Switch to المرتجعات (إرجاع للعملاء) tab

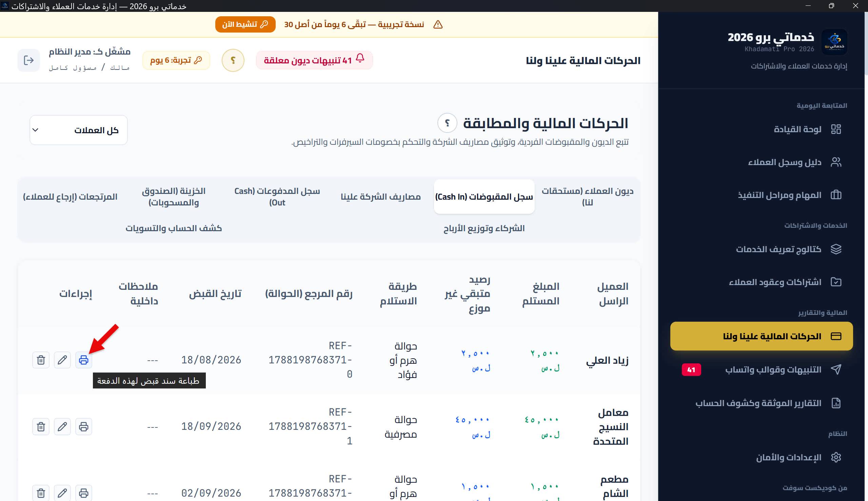click(70, 197)
